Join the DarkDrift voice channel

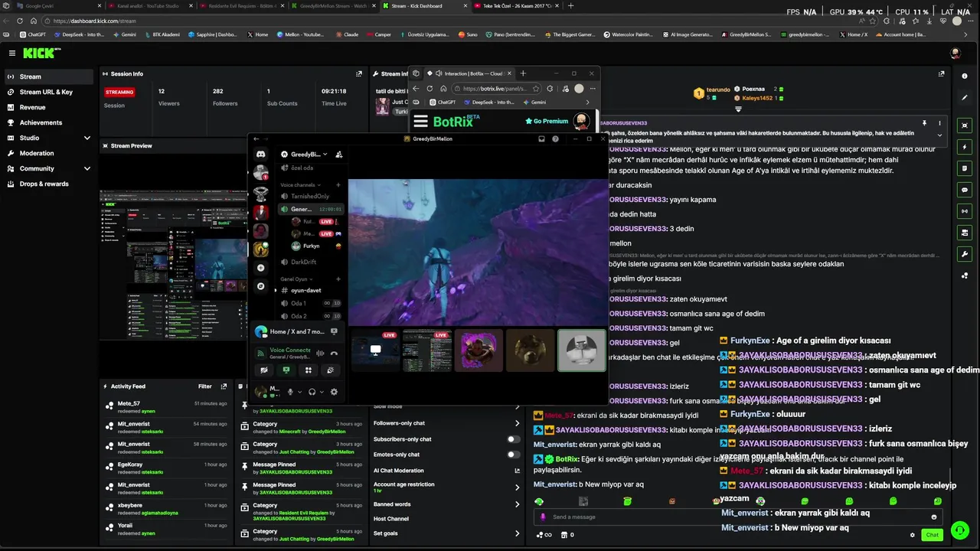click(x=304, y=262)
